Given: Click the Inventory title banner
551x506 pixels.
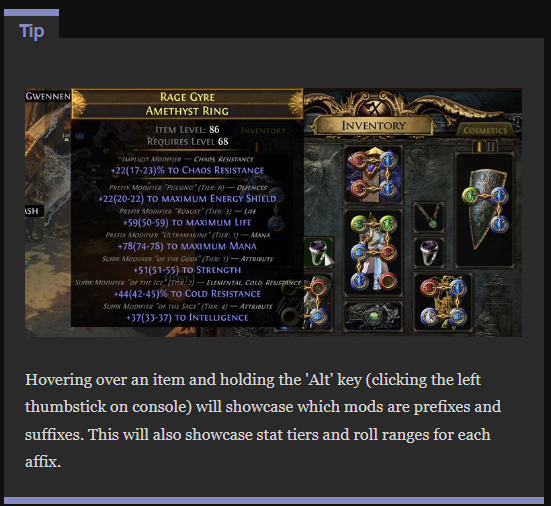Looking at the screenshot, I should (x=374, y=125).
